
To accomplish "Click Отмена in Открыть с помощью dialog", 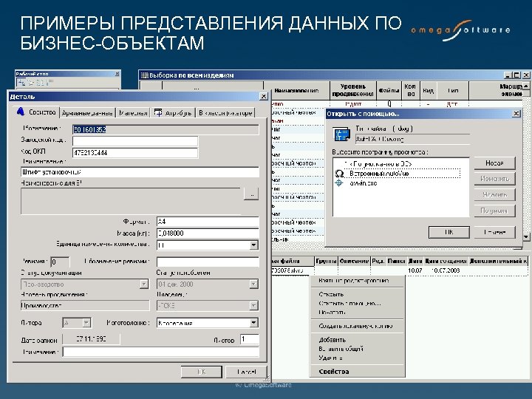I will [494, 233].
